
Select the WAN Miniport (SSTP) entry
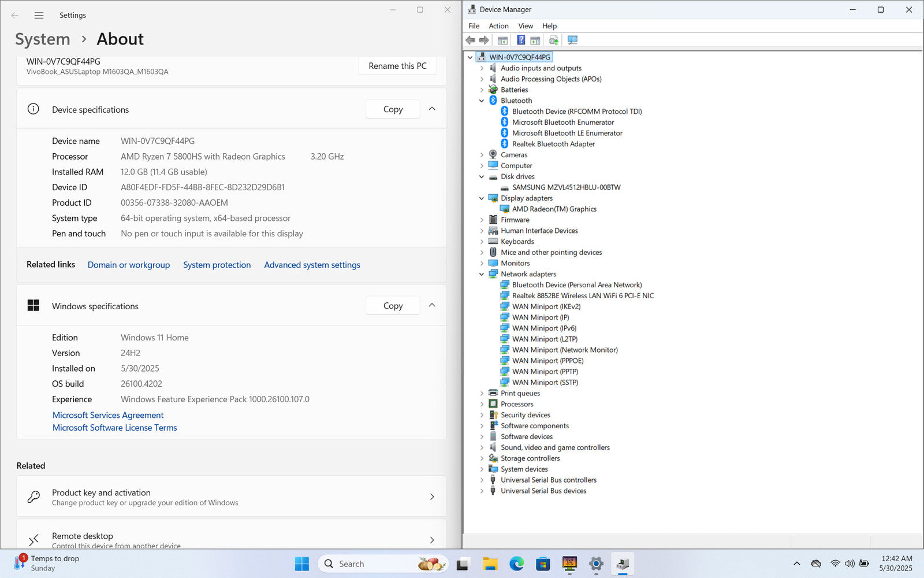tap(545, 383)
